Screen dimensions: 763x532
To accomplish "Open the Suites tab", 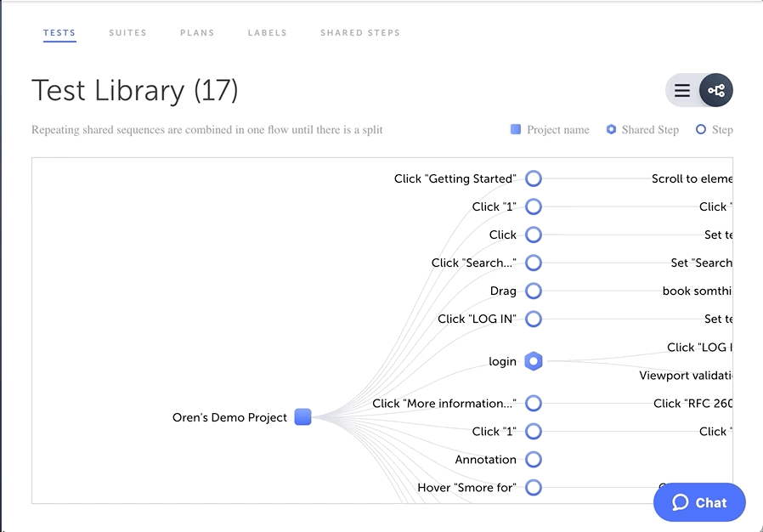I will [x=127, y=32].
